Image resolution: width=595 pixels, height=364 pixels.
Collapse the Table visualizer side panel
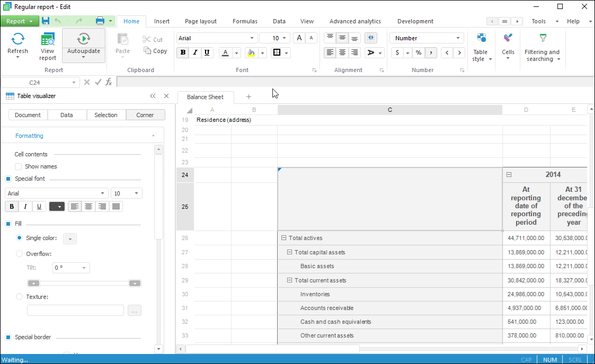(153, 96)
